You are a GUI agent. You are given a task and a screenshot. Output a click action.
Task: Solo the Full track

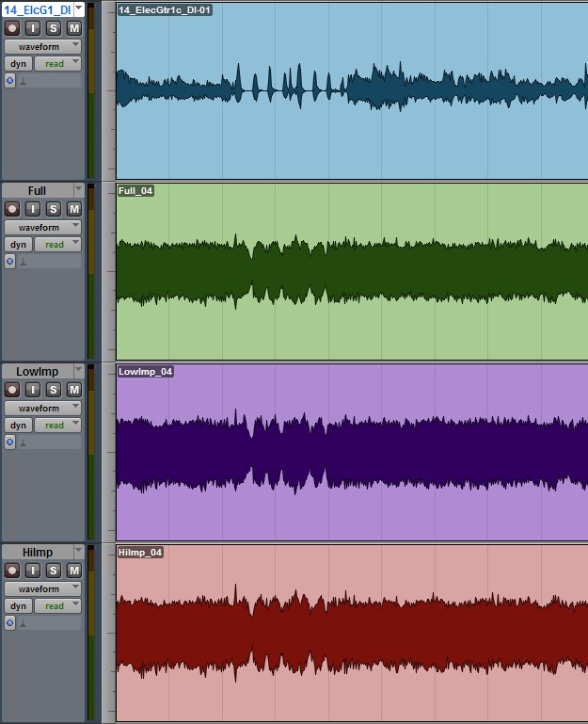point(54,209)
